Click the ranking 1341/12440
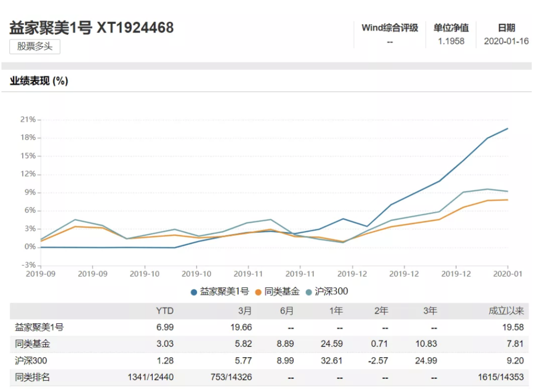The height and width of the screenshot is (392, 537). (x=151, y=377)
